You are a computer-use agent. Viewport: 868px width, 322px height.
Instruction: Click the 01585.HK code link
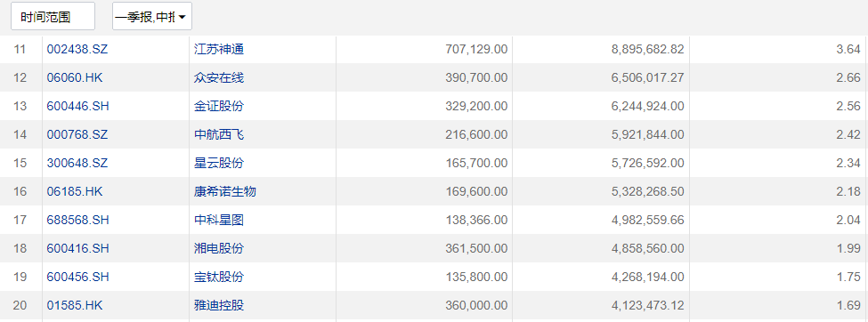(x=75, y=305)
